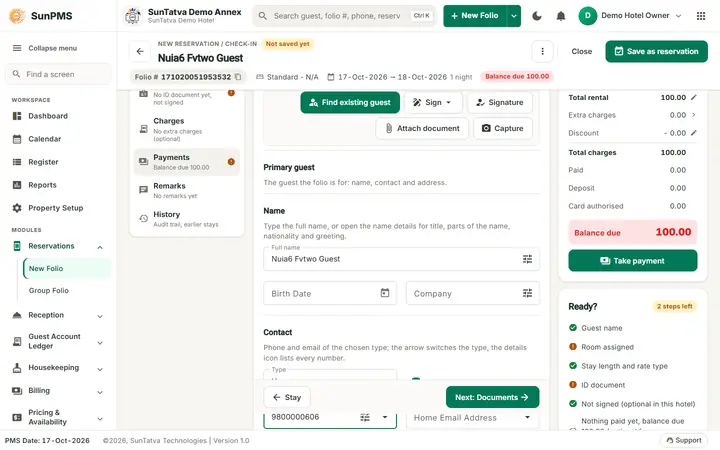The height and width of the screenshot is (450, 720).
Task: Click Take payment
Action: (x=633, y=261)
